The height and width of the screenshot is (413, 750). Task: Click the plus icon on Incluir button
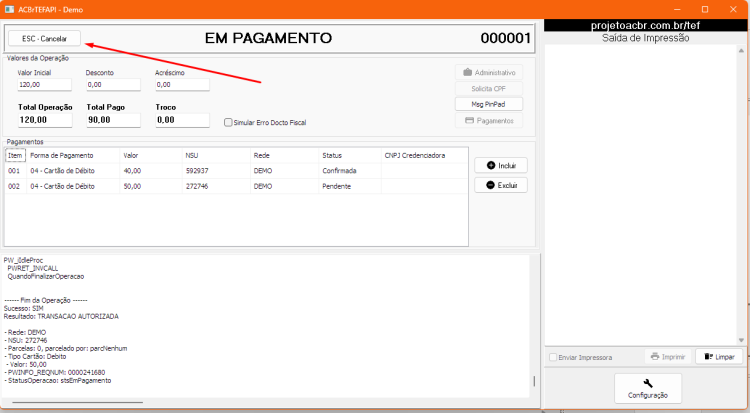click(491, 166)
